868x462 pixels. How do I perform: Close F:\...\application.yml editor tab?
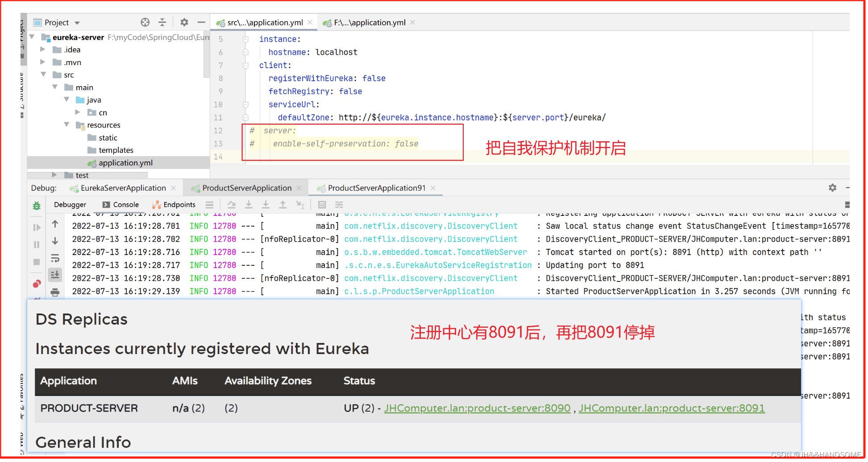[x=413, y=22]
